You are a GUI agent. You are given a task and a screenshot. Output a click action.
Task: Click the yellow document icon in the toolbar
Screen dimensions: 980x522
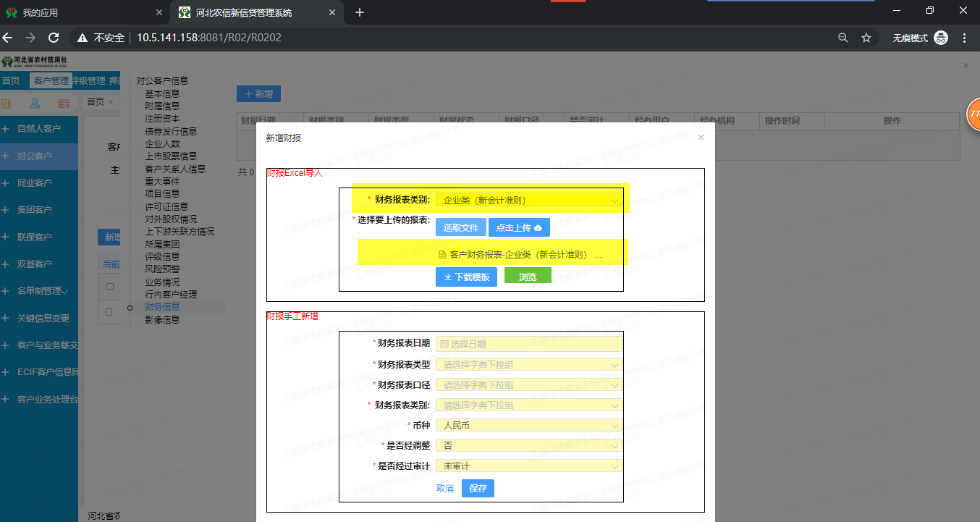coord(6,103)
